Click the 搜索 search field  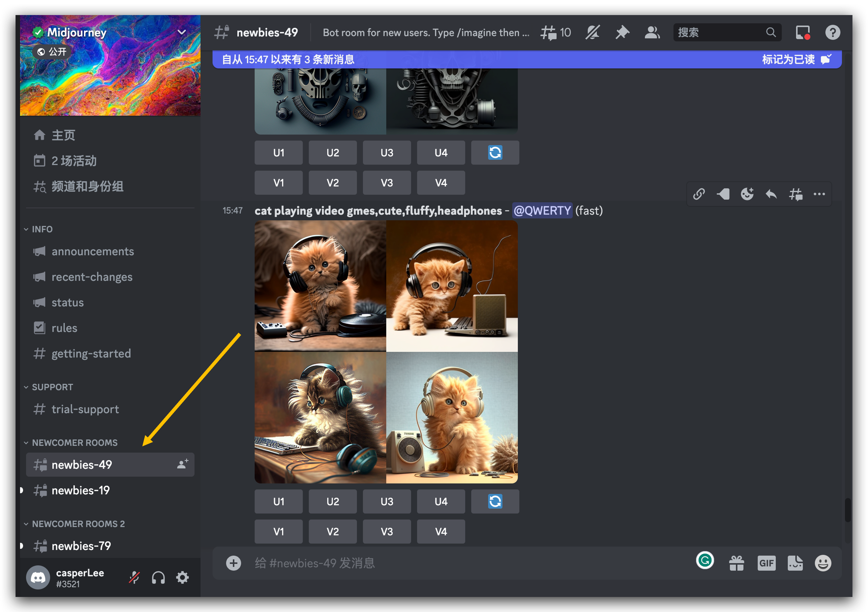click(x=727, y=32)
